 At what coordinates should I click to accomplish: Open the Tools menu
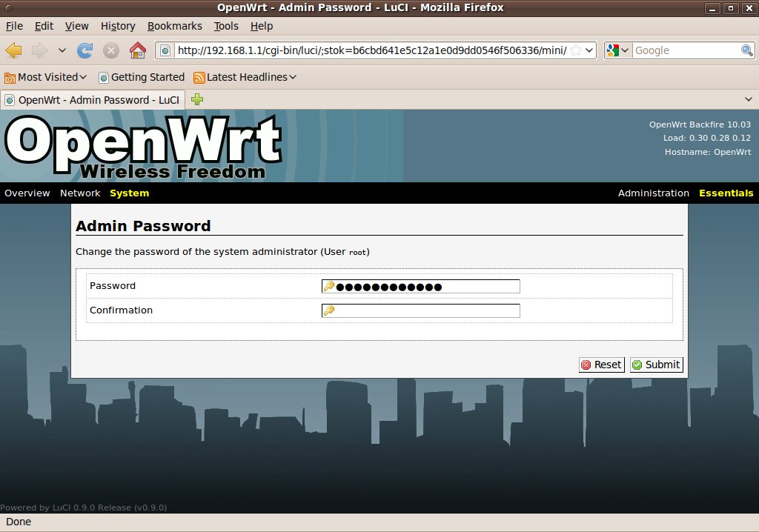pos(226,26)
